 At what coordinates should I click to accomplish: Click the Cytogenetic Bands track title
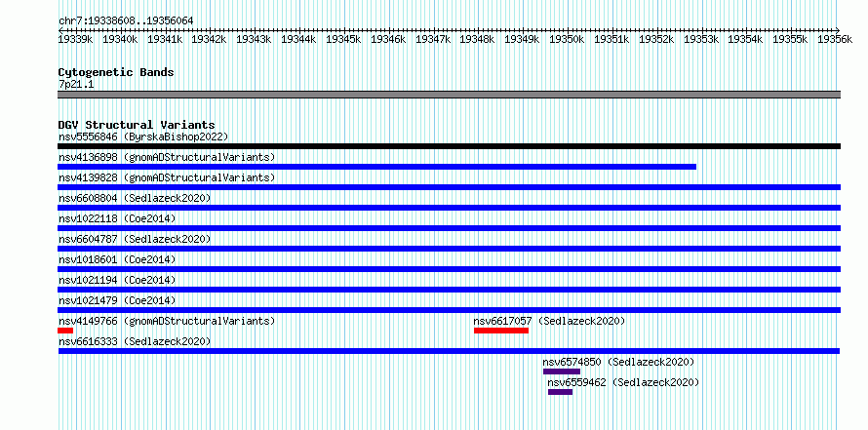pos(116,72)
